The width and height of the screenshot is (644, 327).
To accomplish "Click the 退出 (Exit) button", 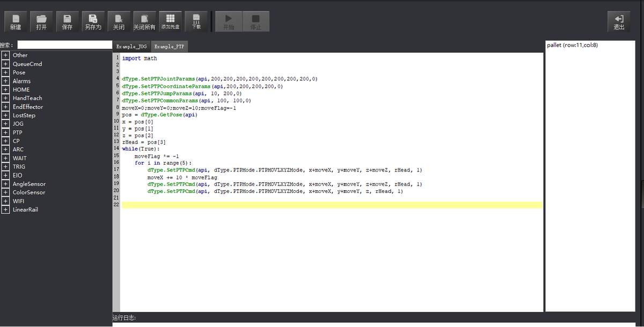I will (x=619, y=21).
